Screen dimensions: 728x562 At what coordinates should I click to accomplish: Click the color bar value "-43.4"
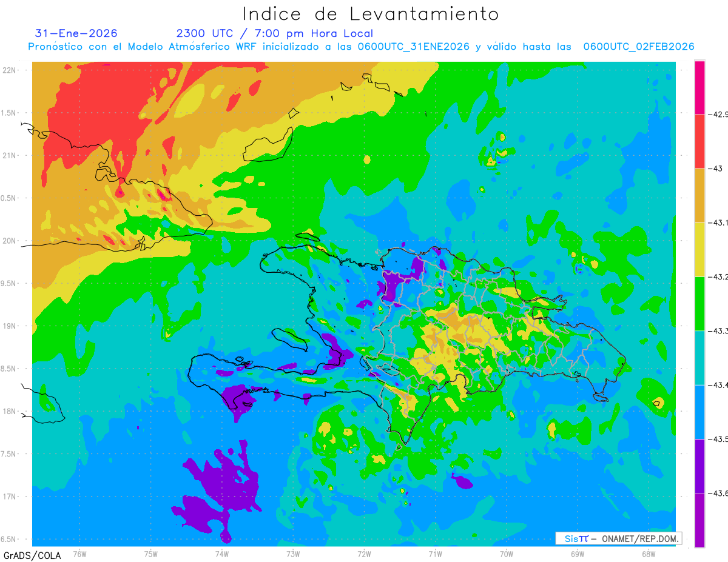[x=718, y=385]
